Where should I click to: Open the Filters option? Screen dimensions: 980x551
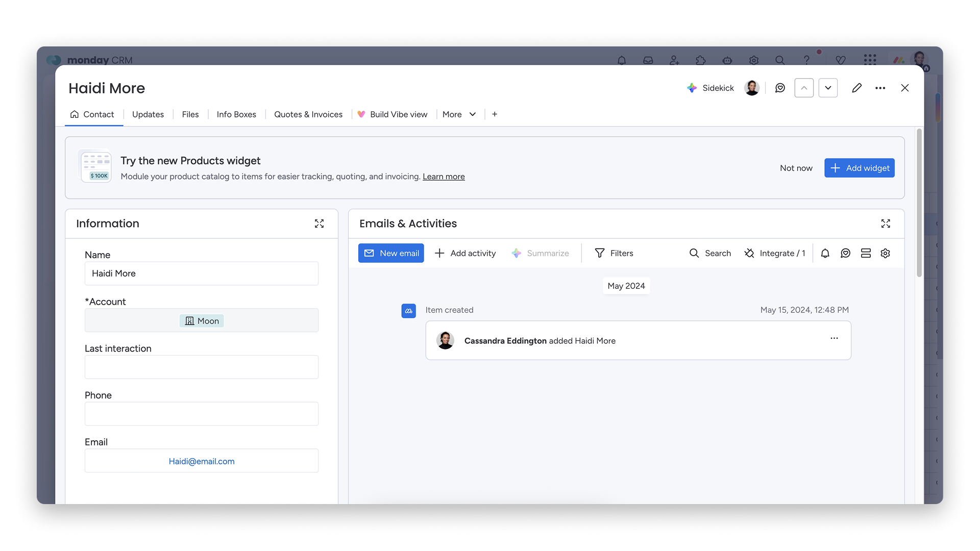(x=614, y=253)
